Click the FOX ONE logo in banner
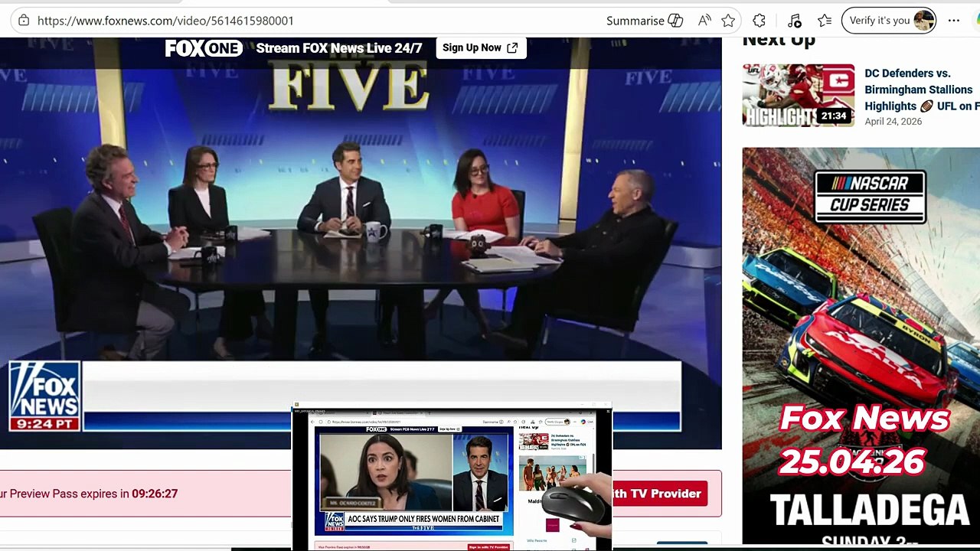Viewport: 980px width, 551px height. pyautogui.click(x=204, y=48)
